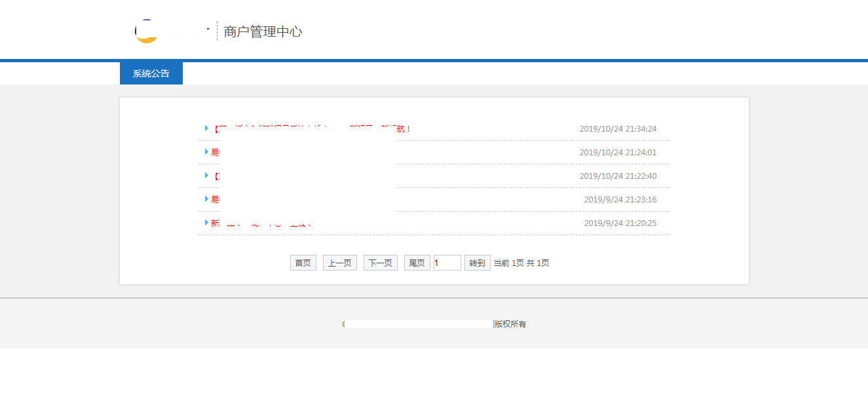Click the 转到 go button
Screen dimensions: 868x414
click(x=477, y=262)
